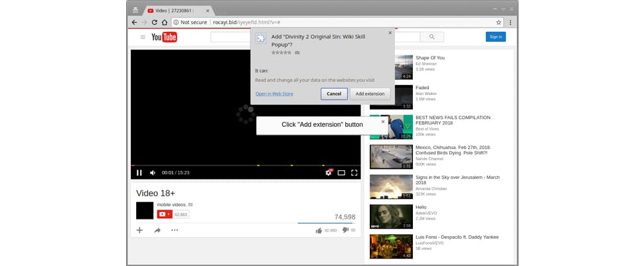The height and width of the screenshot is (266, 644).
Task: Click the 'Video 18+' title
Action: pos(155,194)
